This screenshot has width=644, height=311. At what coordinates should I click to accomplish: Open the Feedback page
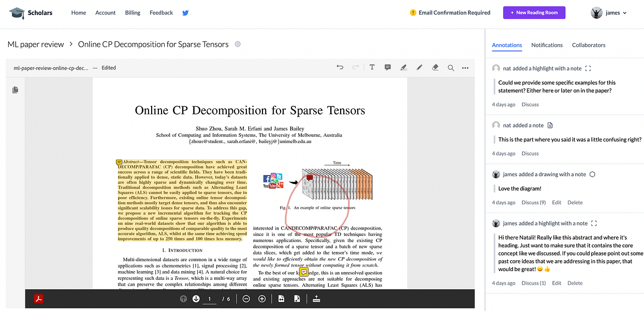pos(162,13)
